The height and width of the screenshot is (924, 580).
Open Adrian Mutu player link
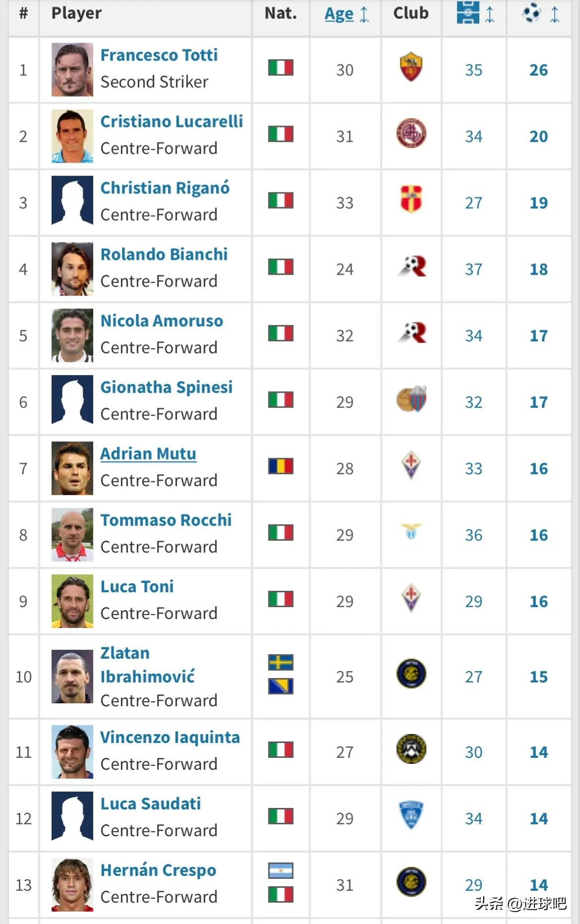148,454
